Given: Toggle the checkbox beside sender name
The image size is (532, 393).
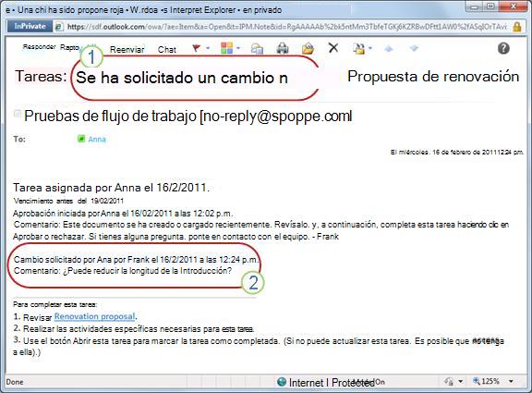Looking at the screenshot, I should (17, 113).
